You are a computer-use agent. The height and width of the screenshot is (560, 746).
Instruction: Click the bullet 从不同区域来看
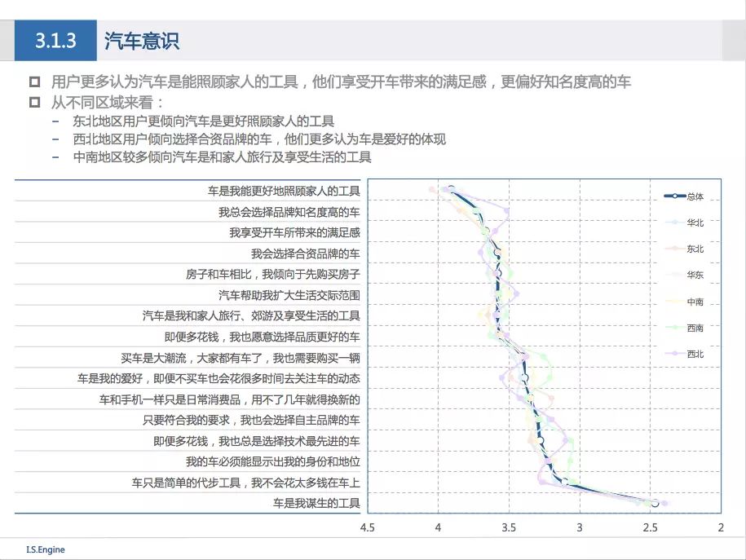(107, 102)
